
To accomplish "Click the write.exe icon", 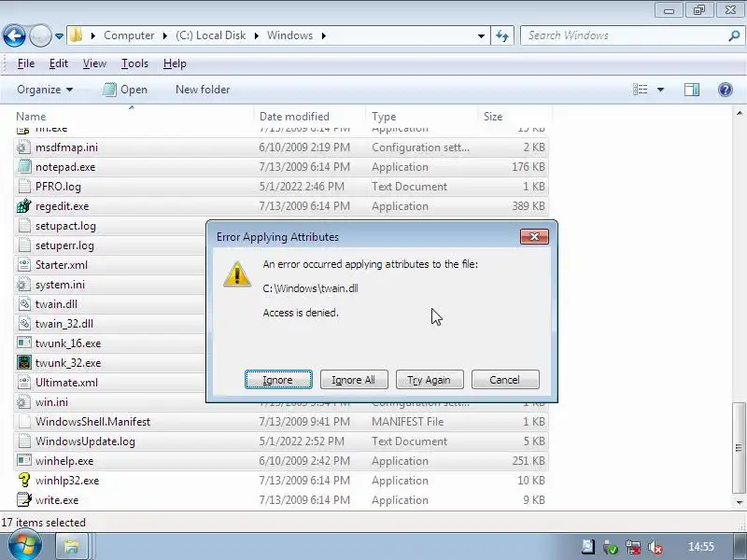I will point(23,500).
